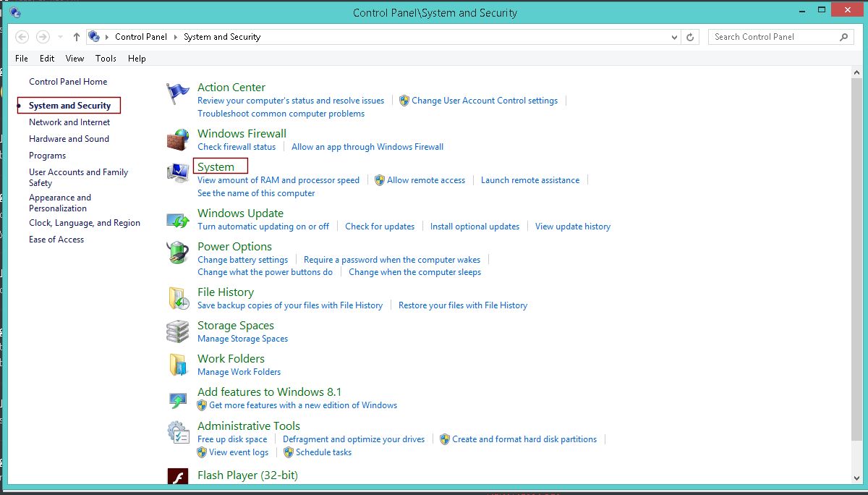Click the vertical scrollbar down arrow

tap(857, 478)
